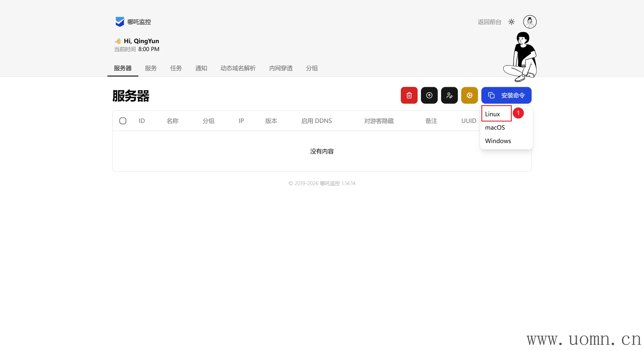The image size is (644, 351).
Task: Click the red trash delete button
Action: click(x=409, y=95)
